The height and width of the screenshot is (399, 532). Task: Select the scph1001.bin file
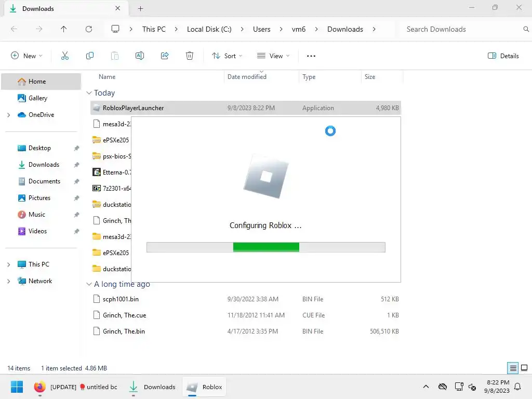(x=246, y=299)
